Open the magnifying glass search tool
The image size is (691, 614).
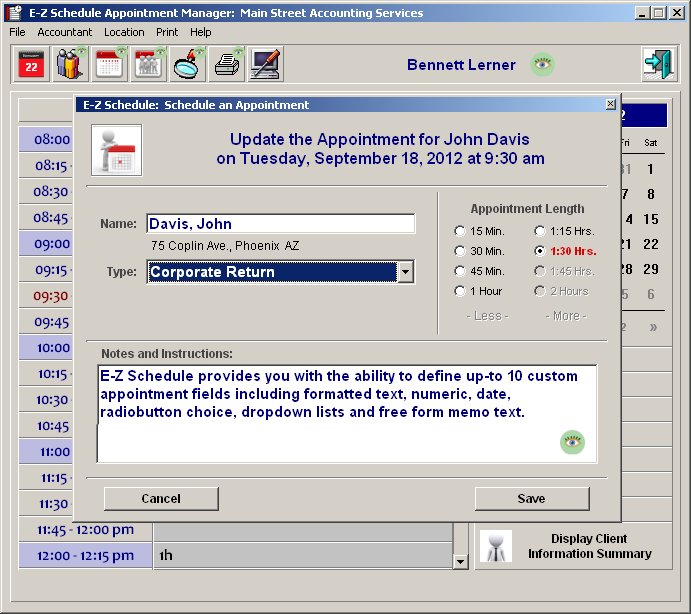click(x=188, y=65)
